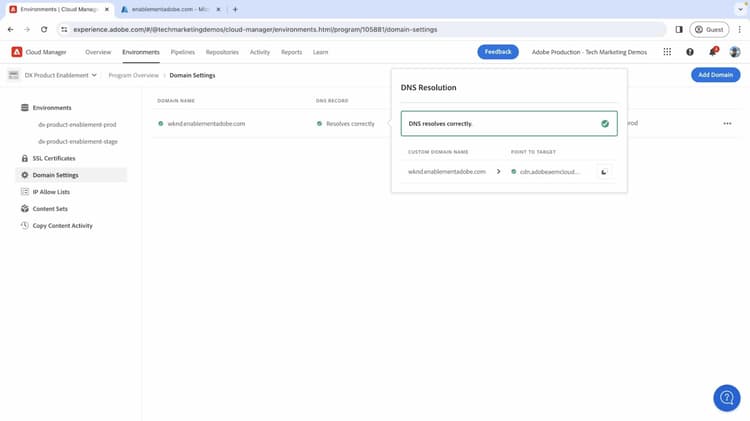This screenshot has height=421, width=750.
Task: Switch to the Repositories tab
Action: 222,52
